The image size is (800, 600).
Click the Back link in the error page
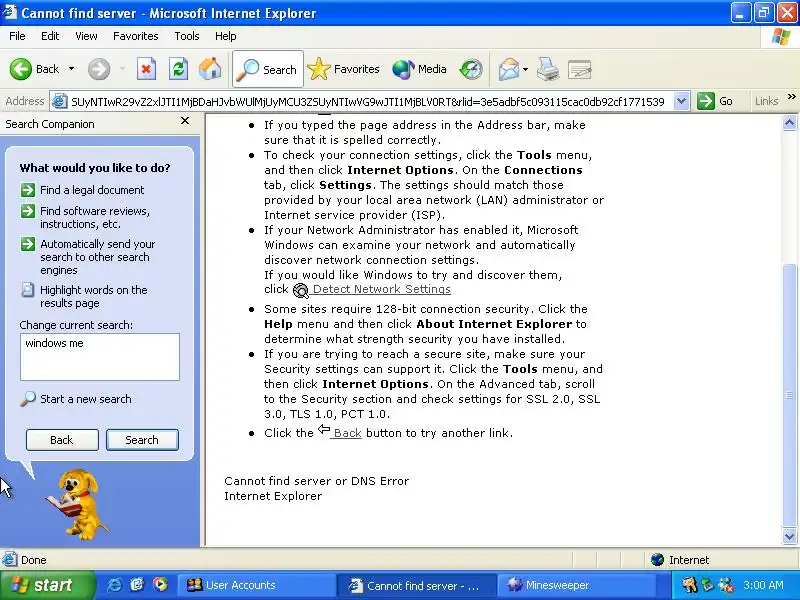[x=347, y=433]
